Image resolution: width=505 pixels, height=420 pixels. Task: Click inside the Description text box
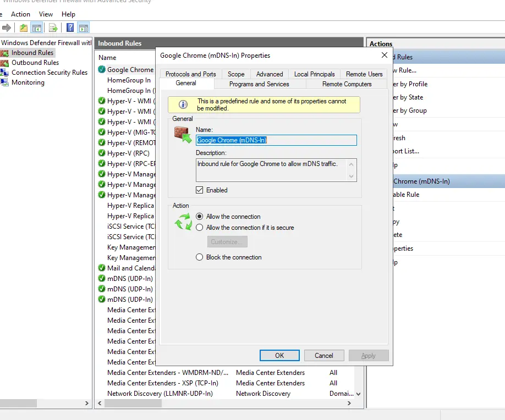272,170
